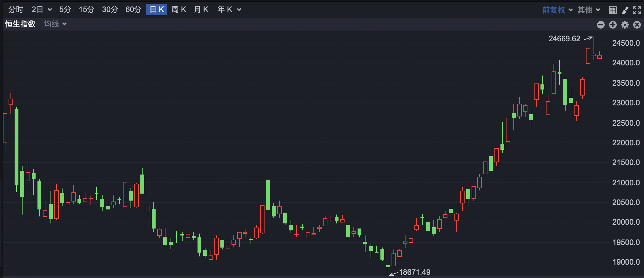
Task: Click the highlighted 日K tab
Action: pyautogui.click(x=156, y=10)
